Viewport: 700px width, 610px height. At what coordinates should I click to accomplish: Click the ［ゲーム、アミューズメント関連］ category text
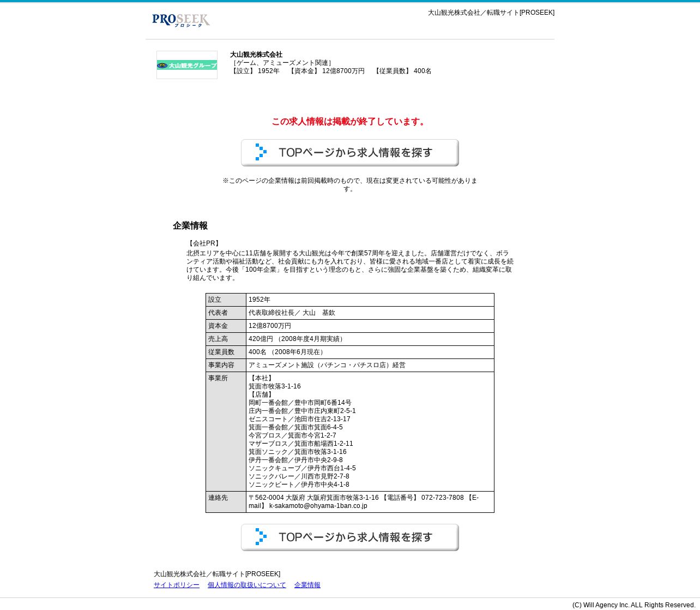282,63
